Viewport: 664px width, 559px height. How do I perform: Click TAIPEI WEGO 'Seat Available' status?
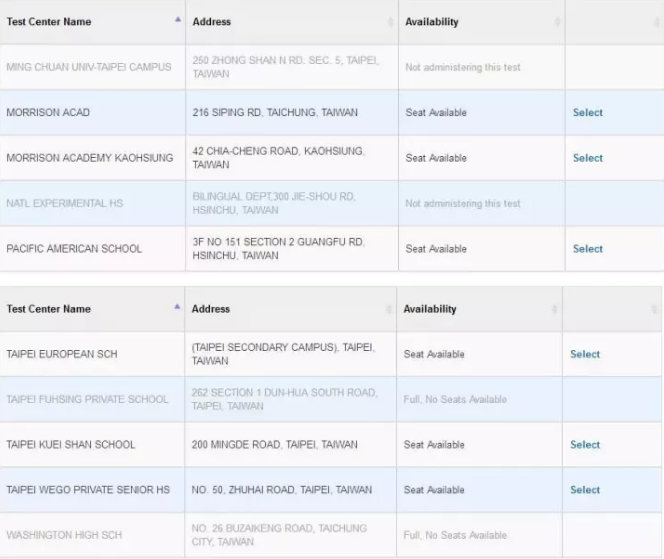tap(434, 490)
